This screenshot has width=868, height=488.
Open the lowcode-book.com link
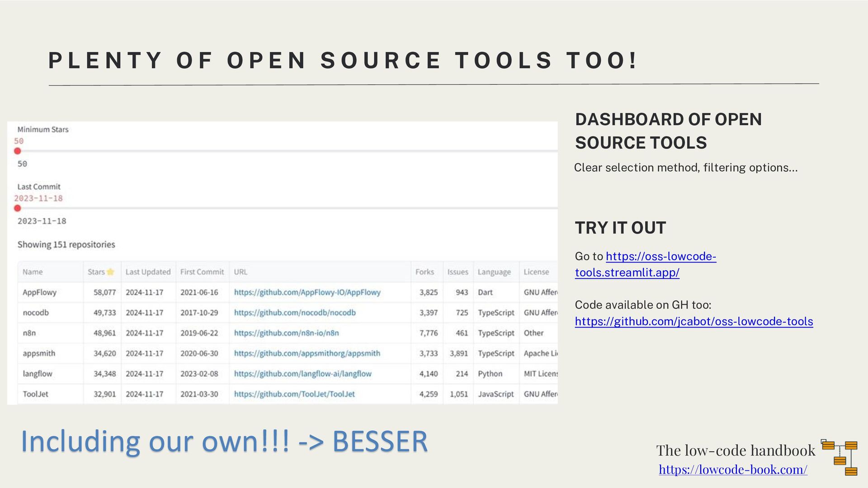coord(733,469)
